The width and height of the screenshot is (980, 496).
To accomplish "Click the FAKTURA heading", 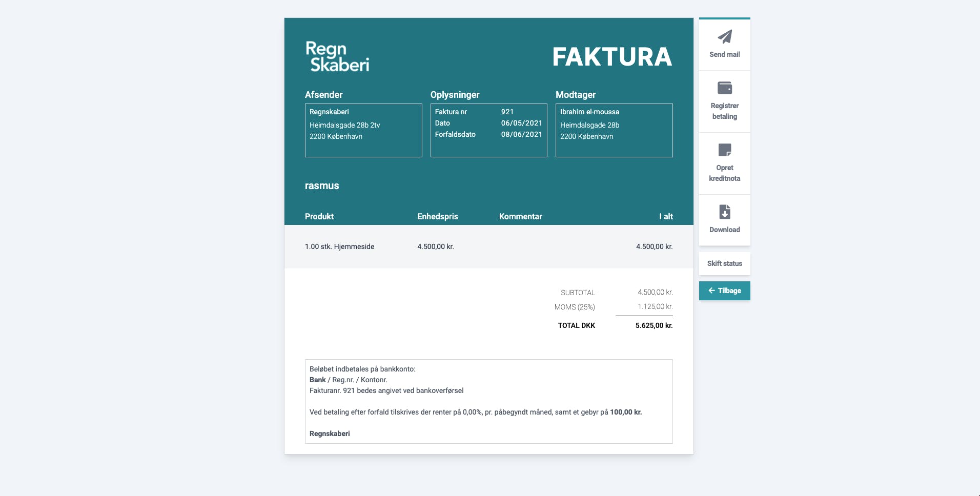I will (612, 57).
